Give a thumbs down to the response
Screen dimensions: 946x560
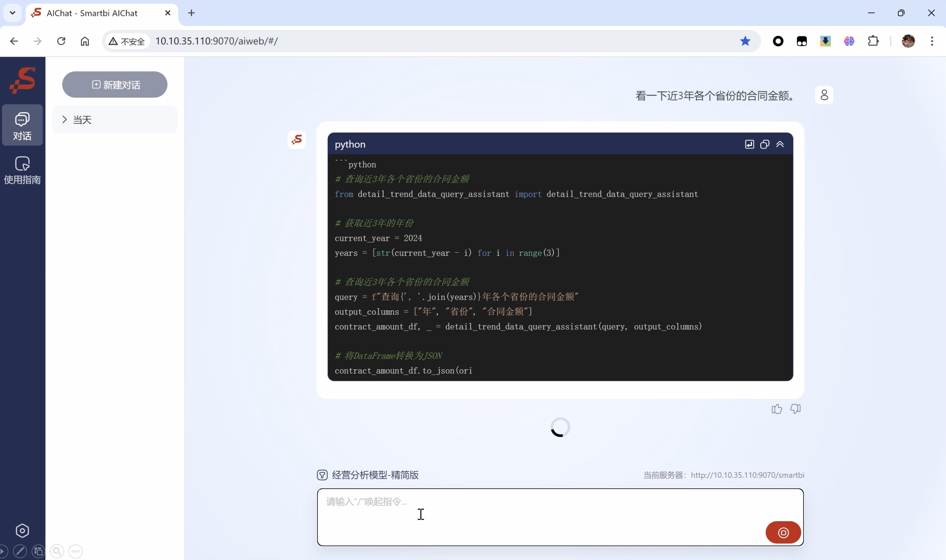(x=795, y=409)
